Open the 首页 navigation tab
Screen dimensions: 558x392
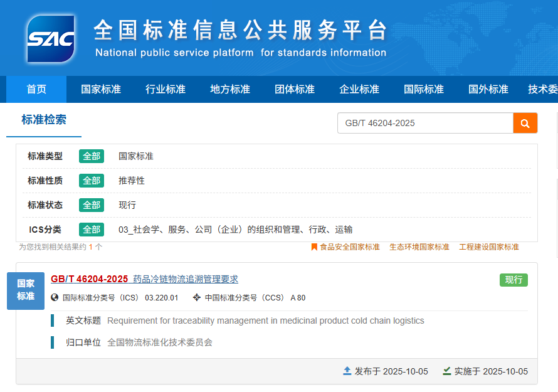[35, 90]
